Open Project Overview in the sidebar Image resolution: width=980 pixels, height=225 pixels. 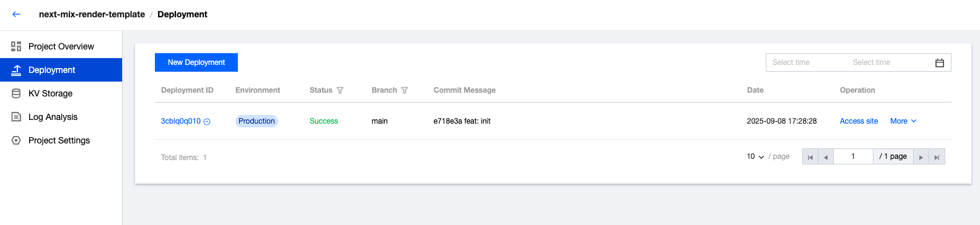click(x=61, y=46)
